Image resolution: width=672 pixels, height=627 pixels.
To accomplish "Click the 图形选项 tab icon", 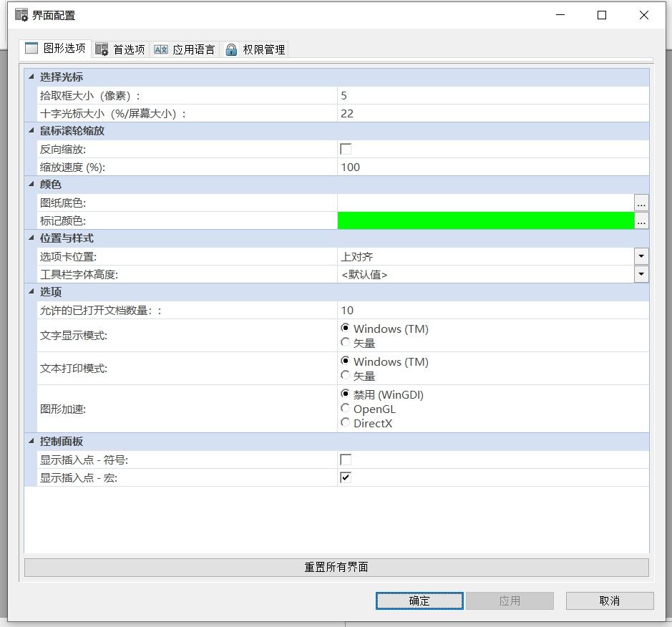I will point(31,49).
